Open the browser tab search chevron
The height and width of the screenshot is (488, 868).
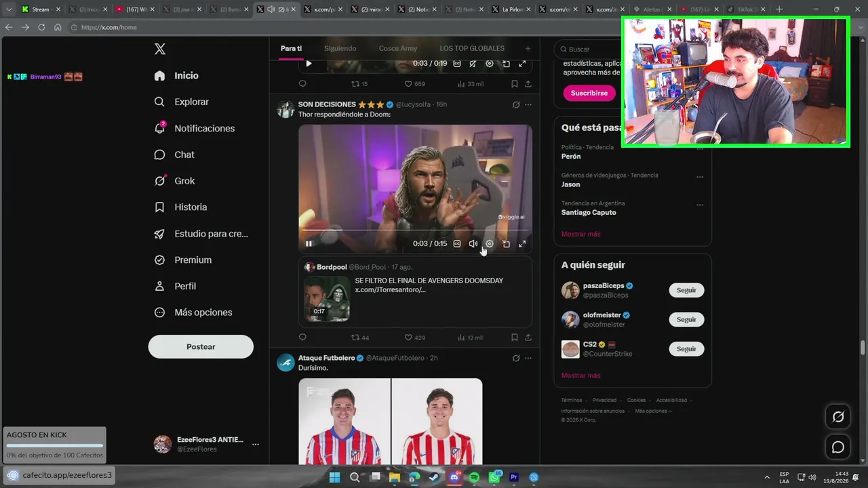pos(9,9)
